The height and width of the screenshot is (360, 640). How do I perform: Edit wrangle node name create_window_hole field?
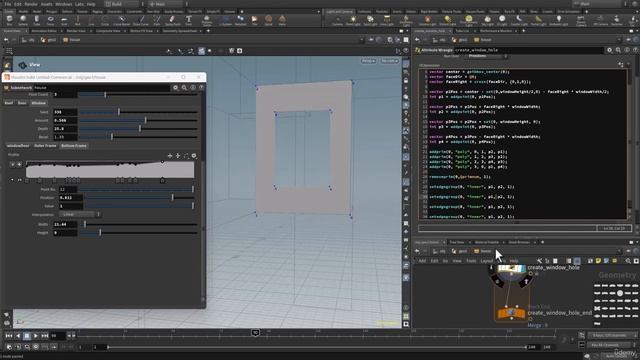529,50
